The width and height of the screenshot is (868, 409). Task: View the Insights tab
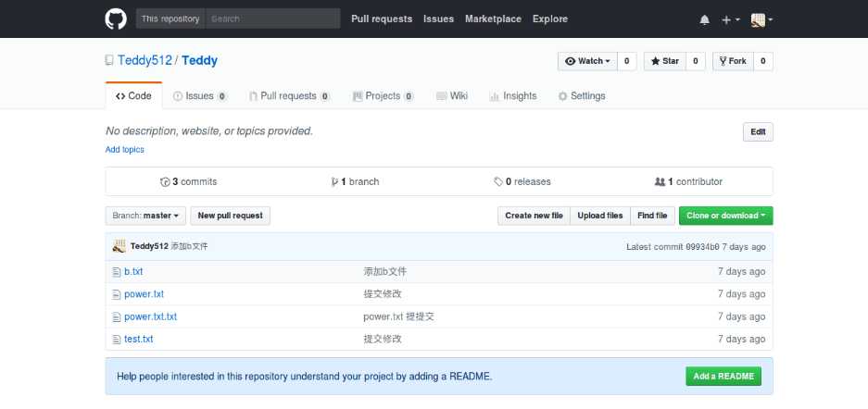(513, 95)
